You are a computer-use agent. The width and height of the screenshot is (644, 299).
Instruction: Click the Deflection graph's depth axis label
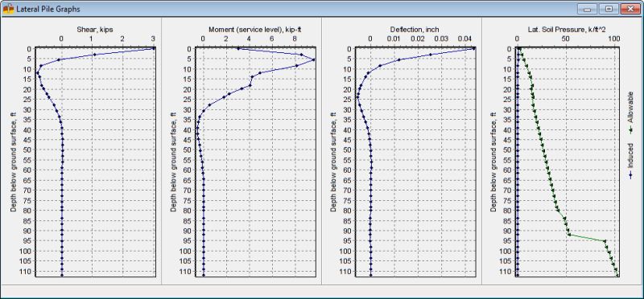pyautogui.click(x=333, y=162)
